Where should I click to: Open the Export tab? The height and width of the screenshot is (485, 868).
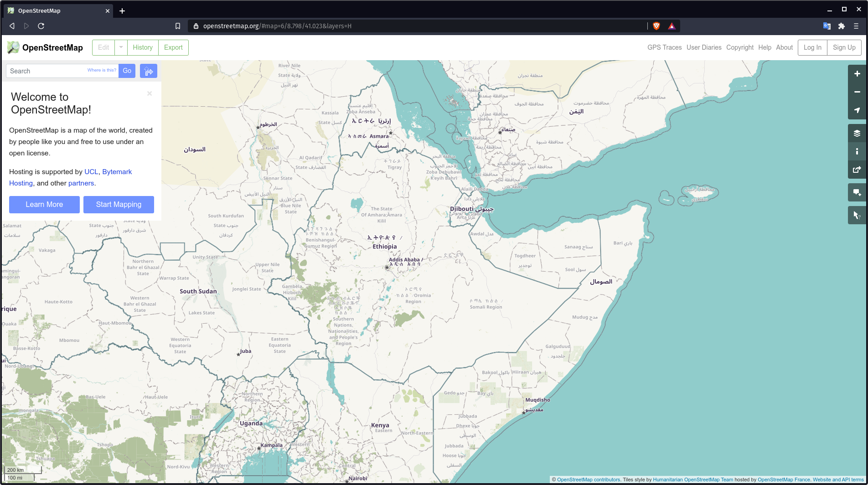coord(173,47)
